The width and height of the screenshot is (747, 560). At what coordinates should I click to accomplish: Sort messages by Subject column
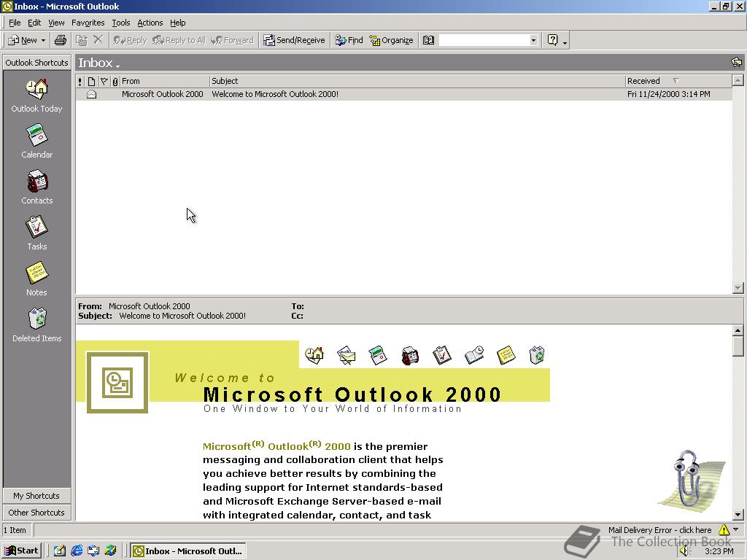click(x=417, y=81)
